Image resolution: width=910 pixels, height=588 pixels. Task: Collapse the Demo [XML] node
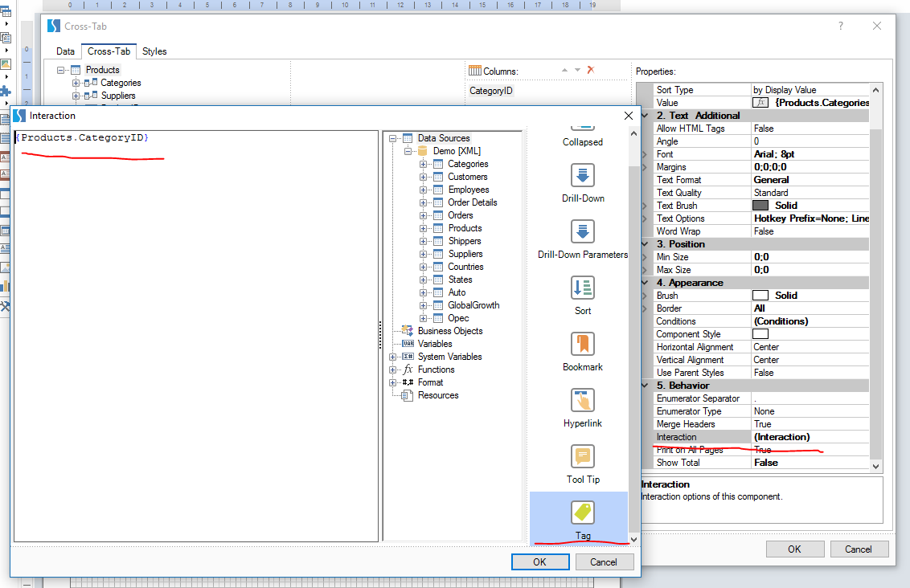(408, 151)
